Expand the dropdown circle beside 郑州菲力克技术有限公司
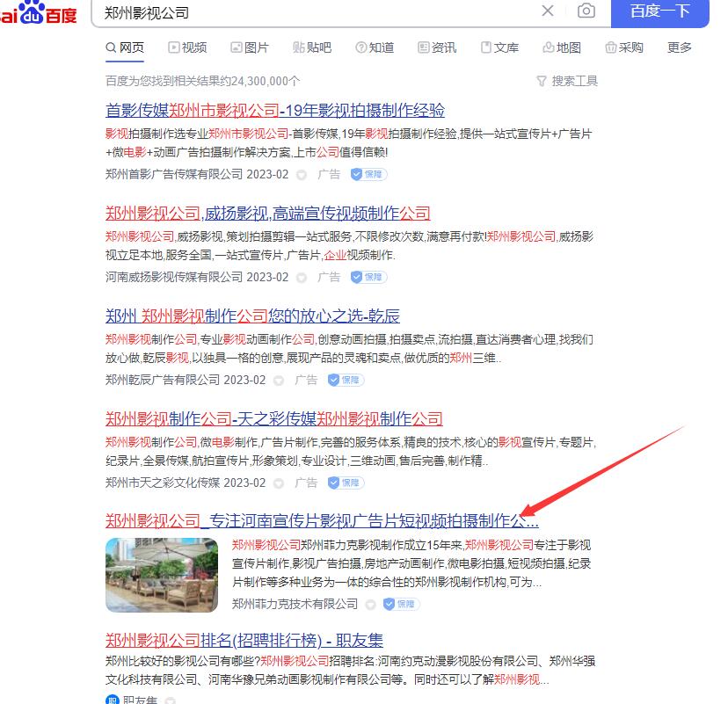 [370, 605]
